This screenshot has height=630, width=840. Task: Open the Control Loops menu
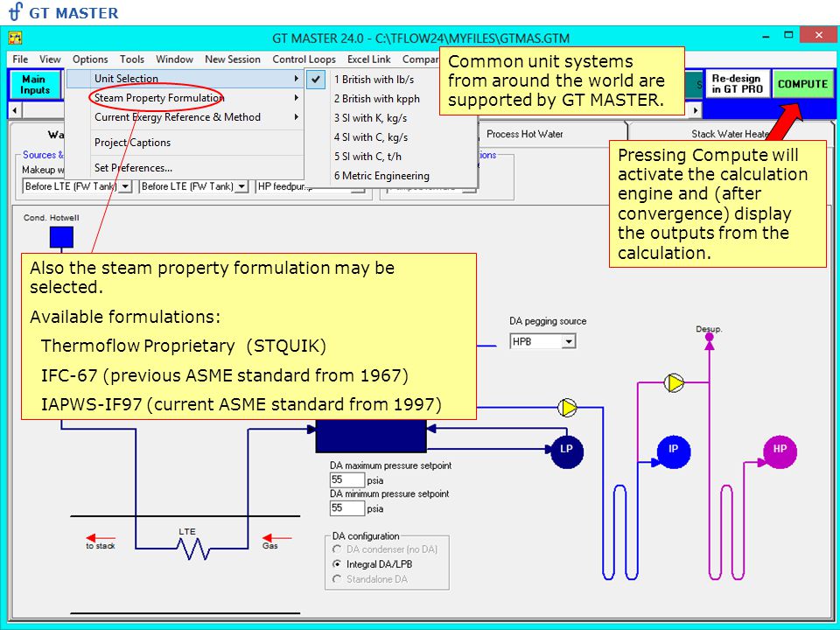point(304,59)
